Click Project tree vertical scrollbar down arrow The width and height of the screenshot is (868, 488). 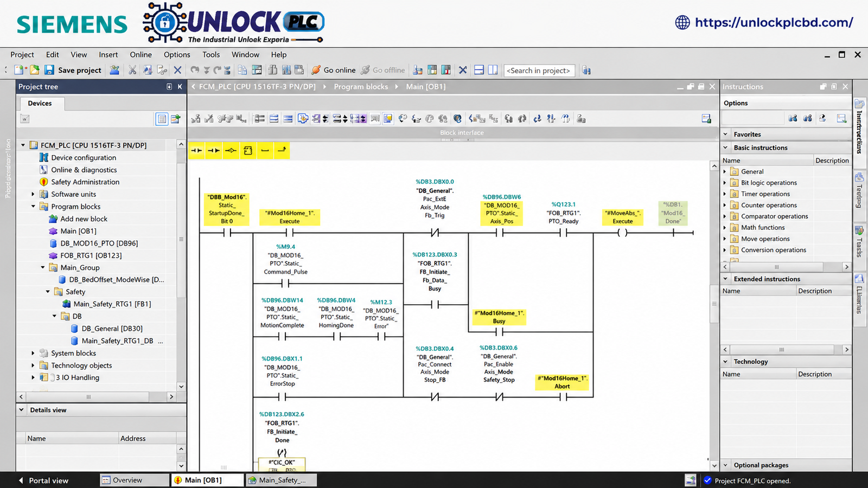click(181, 386)
